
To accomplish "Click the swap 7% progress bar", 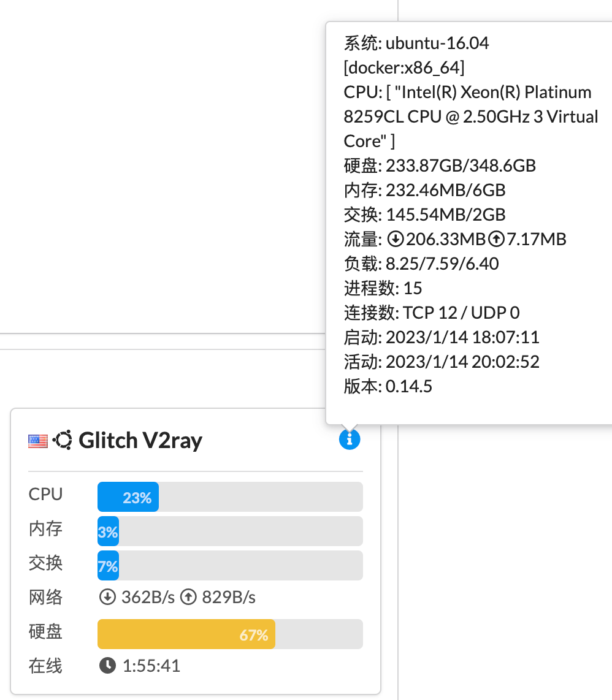I will tap(230, 566).
